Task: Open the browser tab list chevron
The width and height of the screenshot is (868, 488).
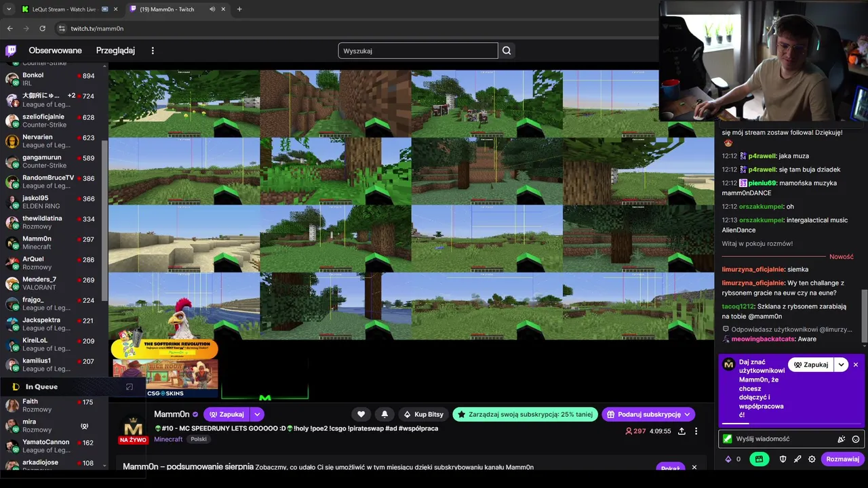Action: point(8,9)
